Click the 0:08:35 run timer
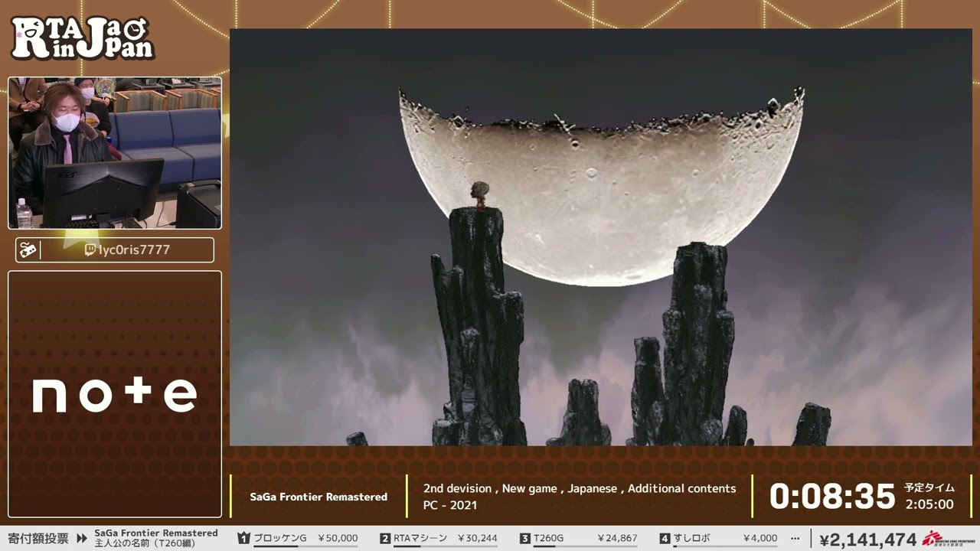Screen dimensions: 980x551 tap(831, 497)
